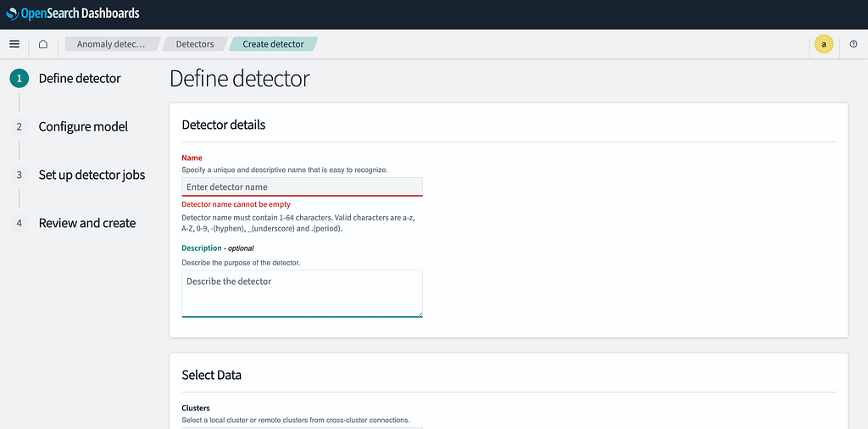
Task: Click the 'Clusters' label
Action: [x=196, y=408]
